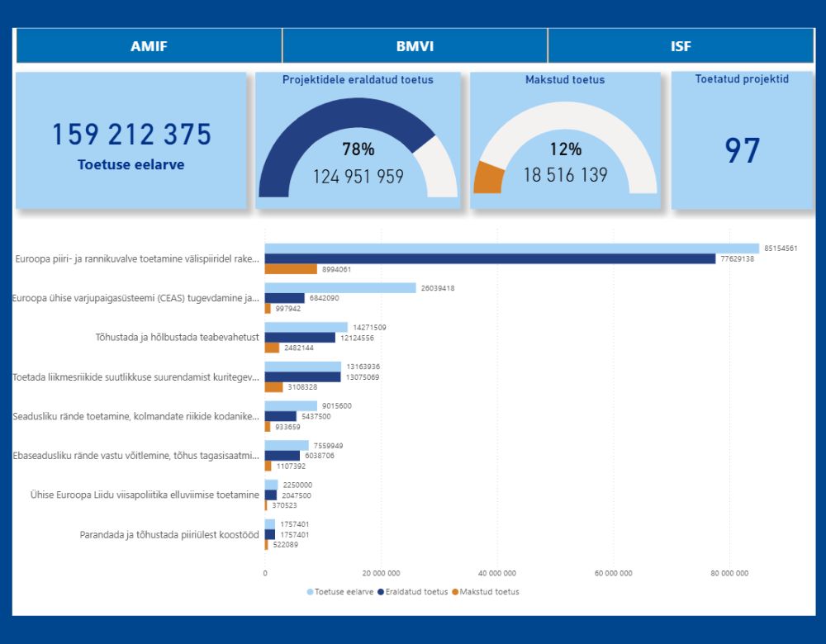Click the Toetuse eelarve legend dot

[x=310, y=592]
